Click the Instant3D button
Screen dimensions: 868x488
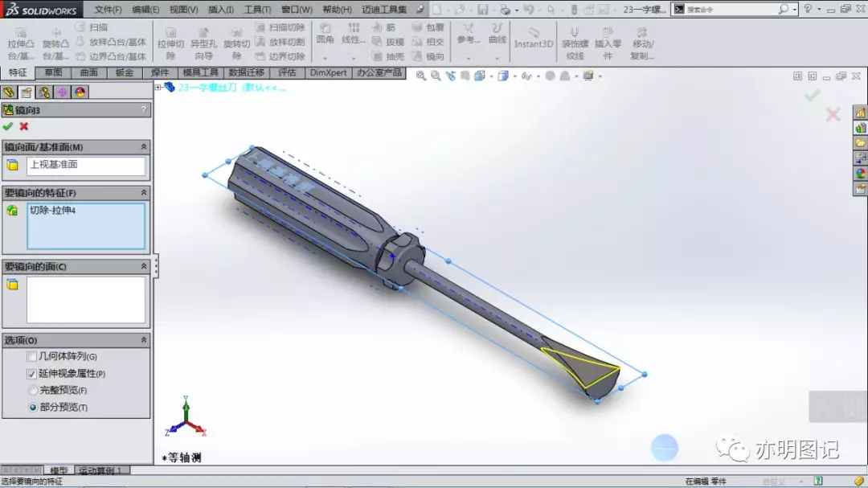tap(534, 38)
